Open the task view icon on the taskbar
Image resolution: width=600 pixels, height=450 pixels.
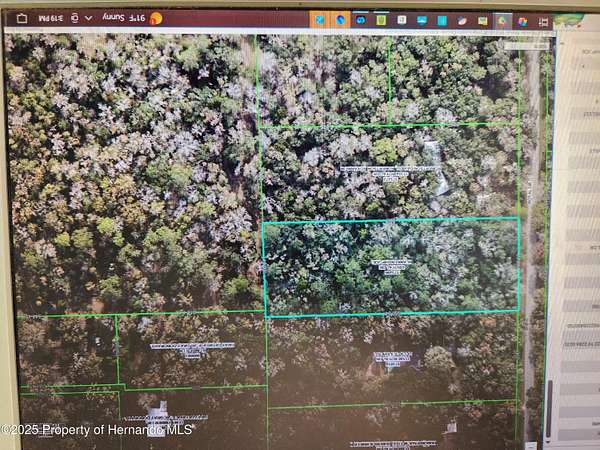[544, 19]
